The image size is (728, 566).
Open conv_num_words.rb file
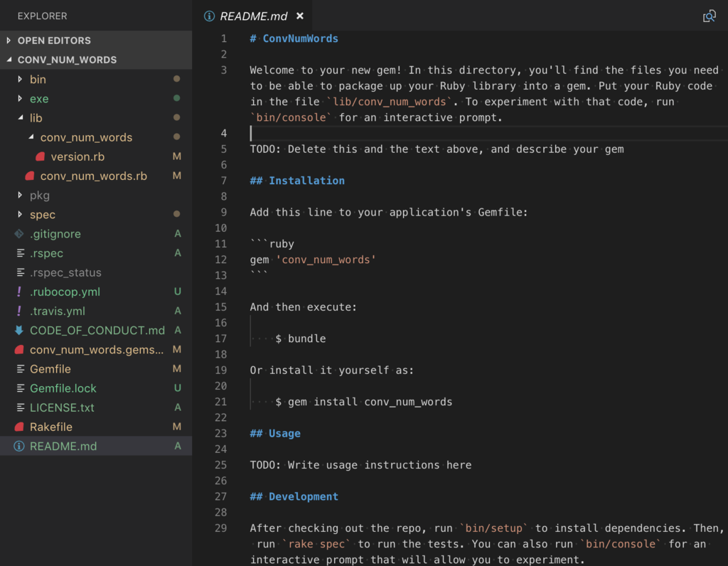click(93, 176)
